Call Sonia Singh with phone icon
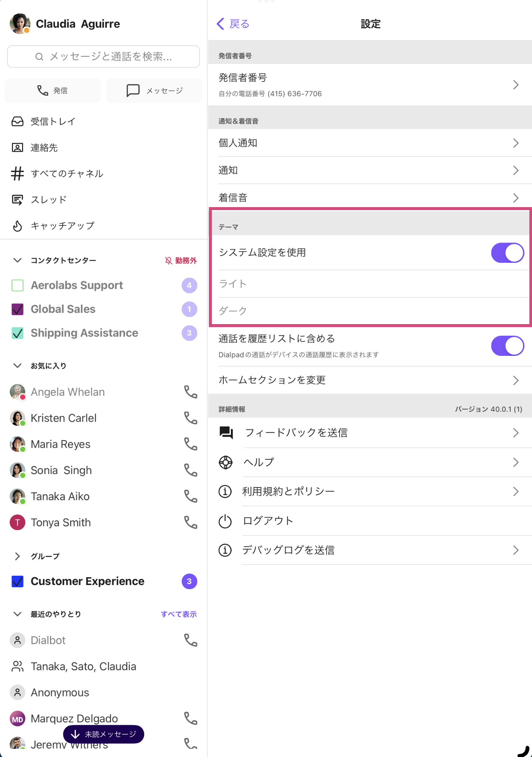The image size is (532, 757). pyautogui.click(x=191, y=470)
